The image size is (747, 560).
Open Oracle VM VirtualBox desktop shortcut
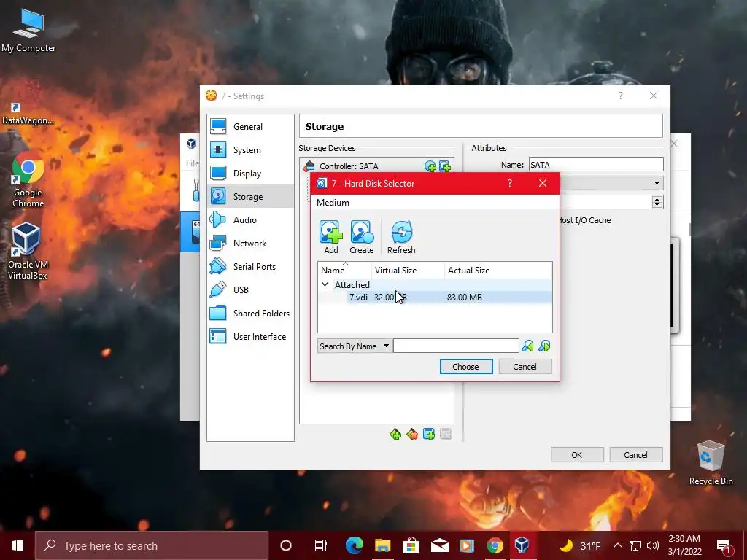(x=28, y=252)
